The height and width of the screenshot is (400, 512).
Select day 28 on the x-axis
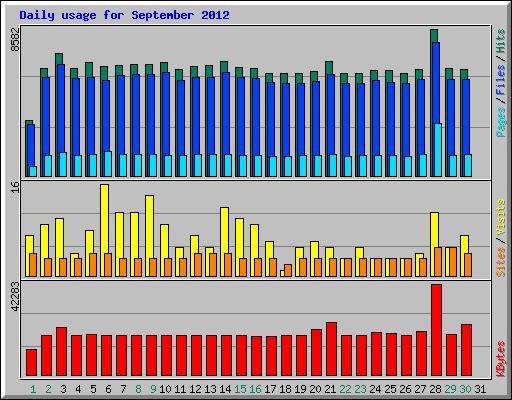435,389
